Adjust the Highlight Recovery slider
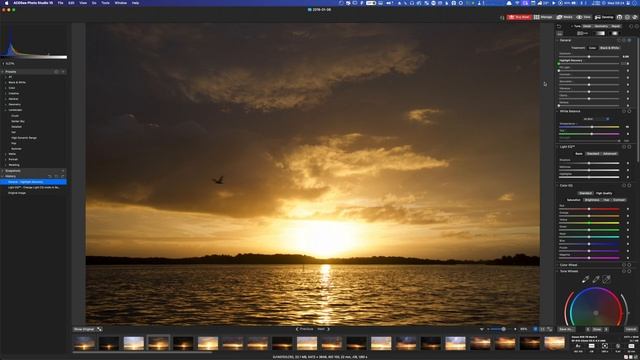640x360 pixels. pyautogui.click(x=589, y=64)
